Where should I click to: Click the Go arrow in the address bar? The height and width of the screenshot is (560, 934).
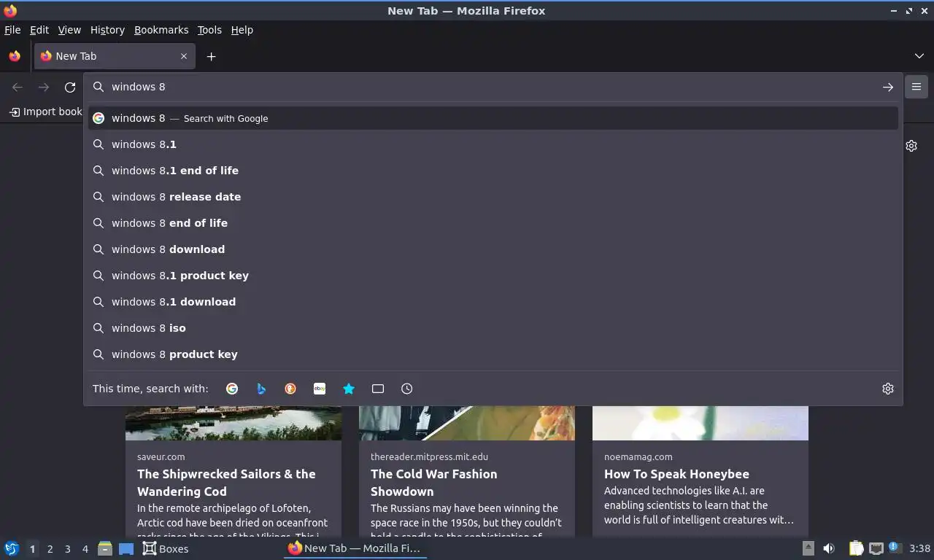click(x=888, y=87)
